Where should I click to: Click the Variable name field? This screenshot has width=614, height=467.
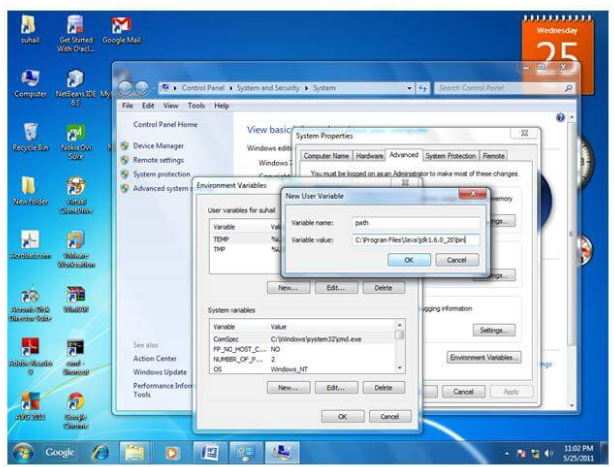pos(416,223)
